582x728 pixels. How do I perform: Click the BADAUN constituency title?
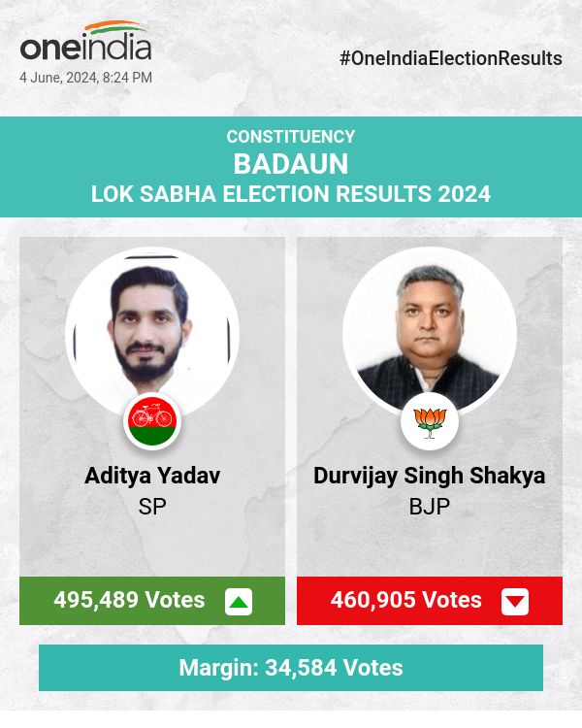291,164
